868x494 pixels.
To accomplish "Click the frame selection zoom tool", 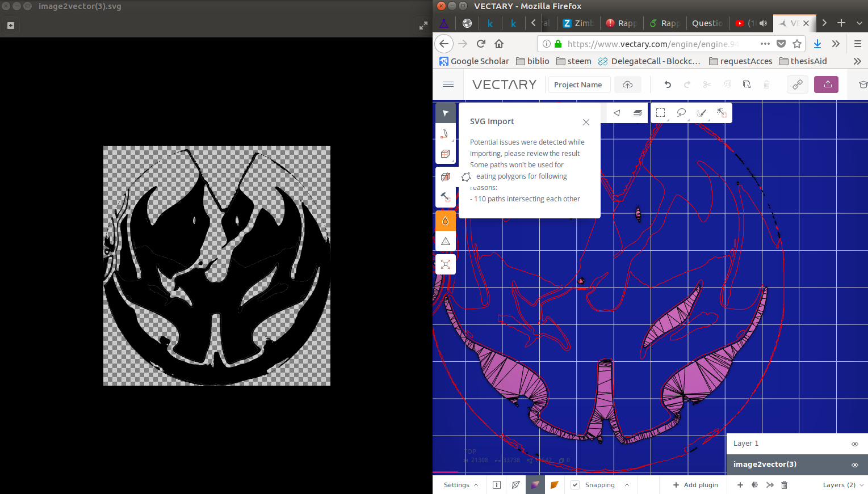I will tap(446, 264).
